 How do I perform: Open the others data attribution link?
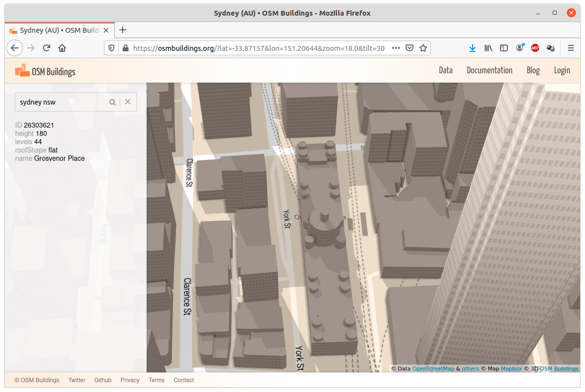click(x=470, y=369)
